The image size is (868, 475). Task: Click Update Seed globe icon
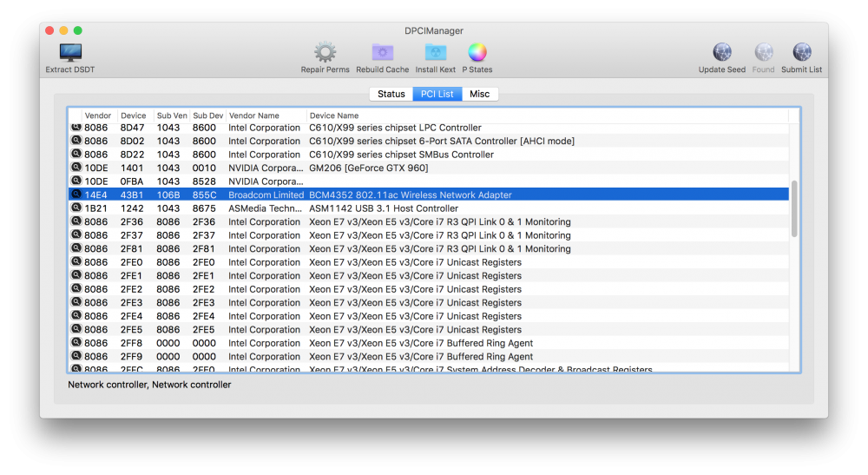[x=722, y=53]
